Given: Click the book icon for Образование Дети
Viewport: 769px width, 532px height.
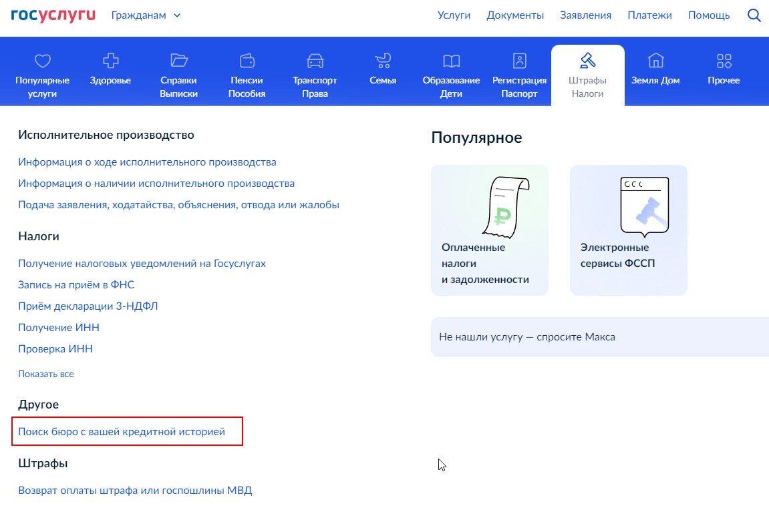Looking at the screenshot, I should click(451, 61).
